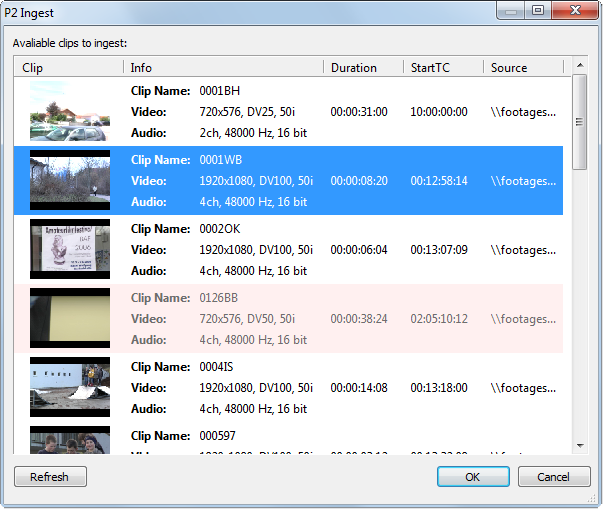Click source path of clip 0001BH
This screenshot has height=509, width=603.
click(523, 112)
